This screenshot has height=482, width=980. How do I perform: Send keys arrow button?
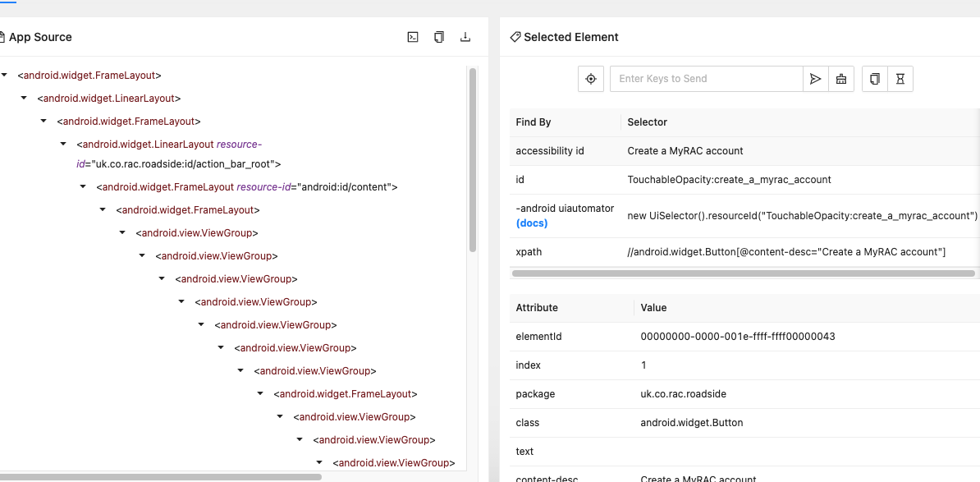(815, 79)
